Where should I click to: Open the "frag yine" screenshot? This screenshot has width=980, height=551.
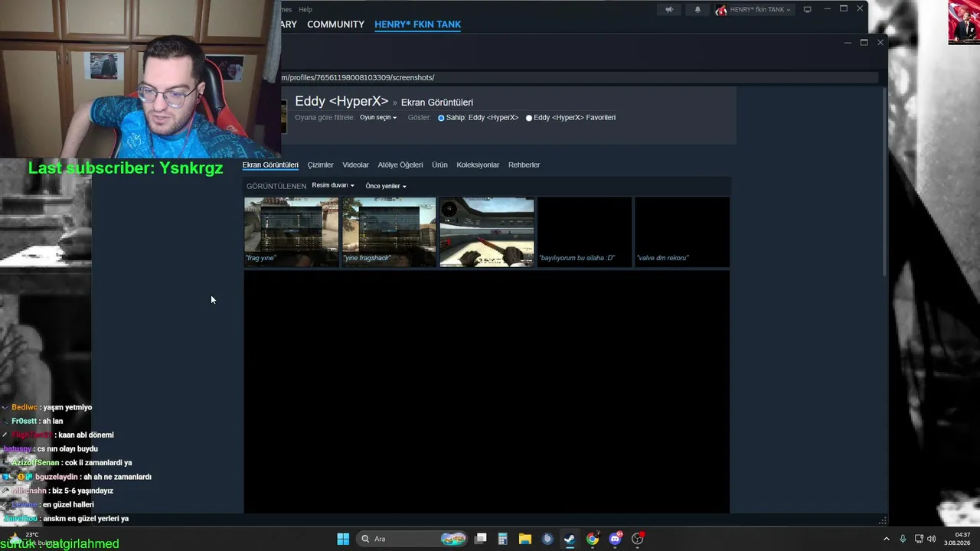point(291,232)
